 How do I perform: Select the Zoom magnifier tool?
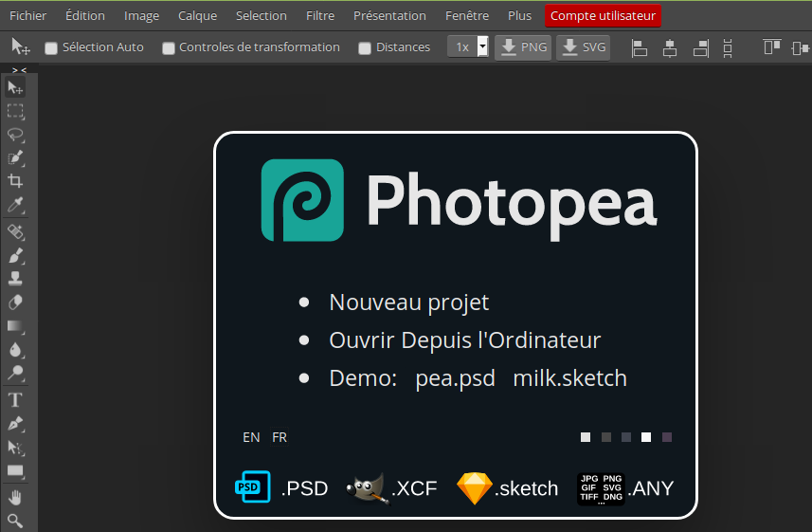[x=15, y=521]
